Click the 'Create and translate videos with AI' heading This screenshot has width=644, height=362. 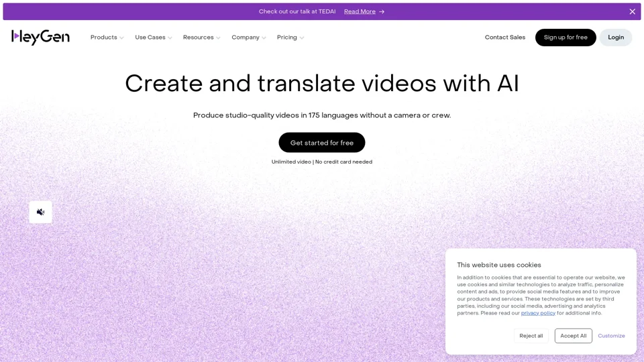[322, 83]
